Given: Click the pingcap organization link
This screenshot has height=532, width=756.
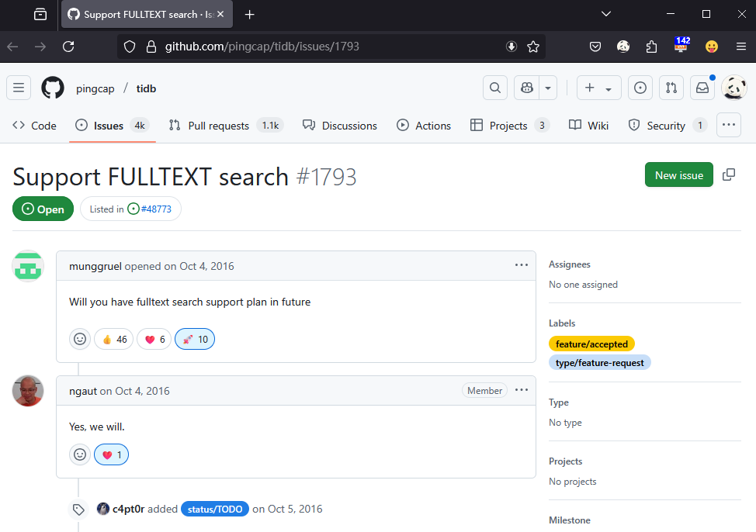Looking at the screenshot, I should pyautogui.click(x=95, y=88).
